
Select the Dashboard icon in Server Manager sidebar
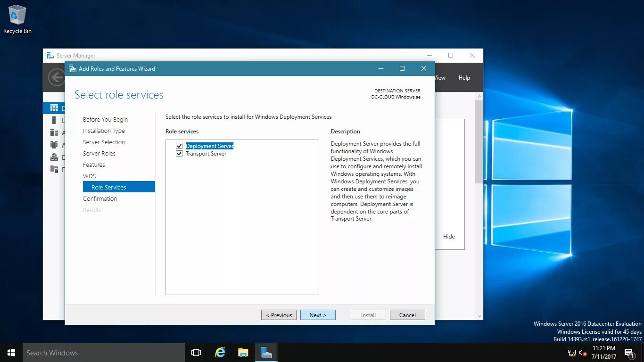54,108
